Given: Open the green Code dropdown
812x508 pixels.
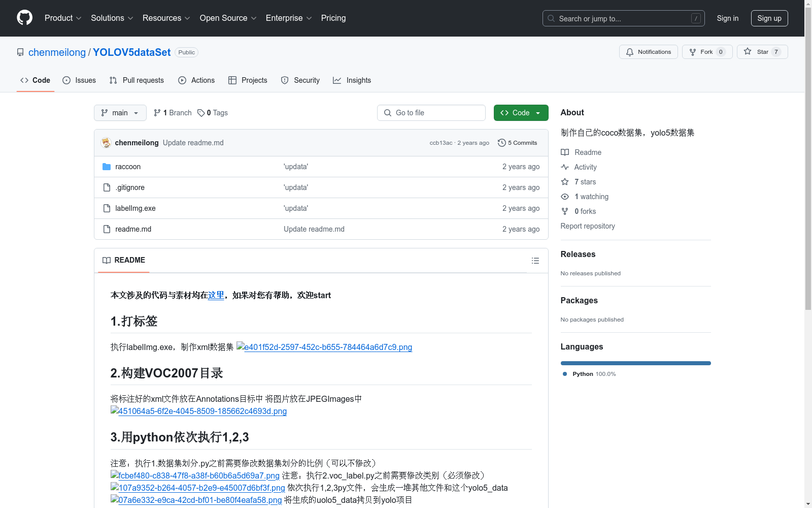Looking at the screenshot, I should point(521,113).
